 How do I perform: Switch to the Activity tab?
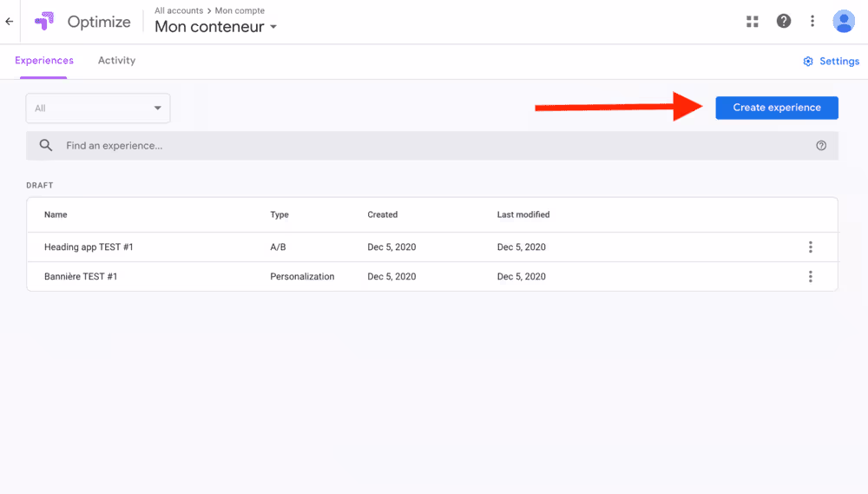(x=117, y=61)
